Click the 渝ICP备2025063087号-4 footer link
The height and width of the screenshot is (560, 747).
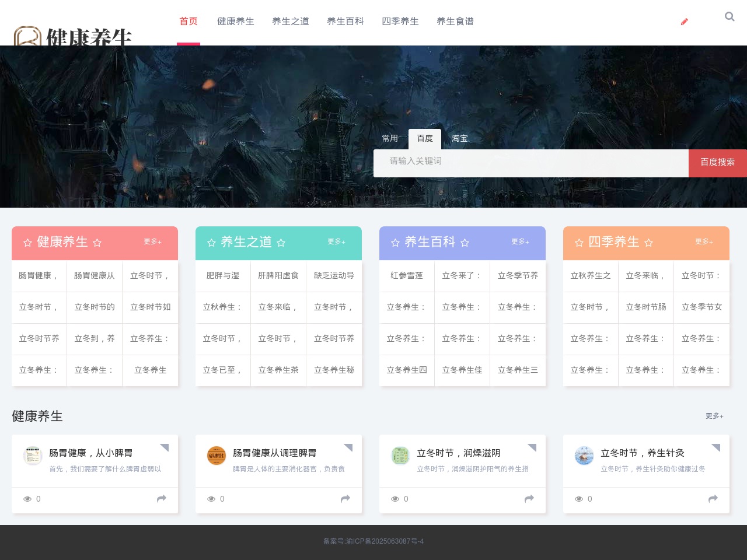385,541
